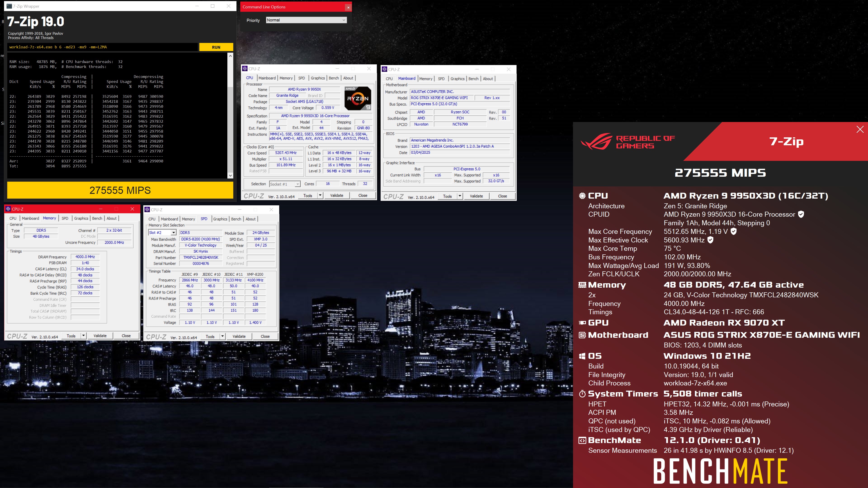Click verified shield next to Max Effective Clock
Screen dimensions: 868x488
click(710, 240)
